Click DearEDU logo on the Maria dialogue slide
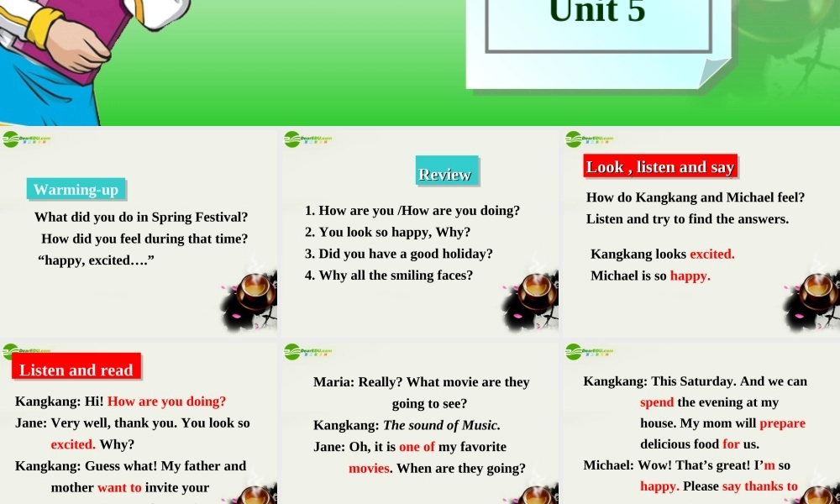The width and height of the screenshot is (840, 504). point(308,352)
